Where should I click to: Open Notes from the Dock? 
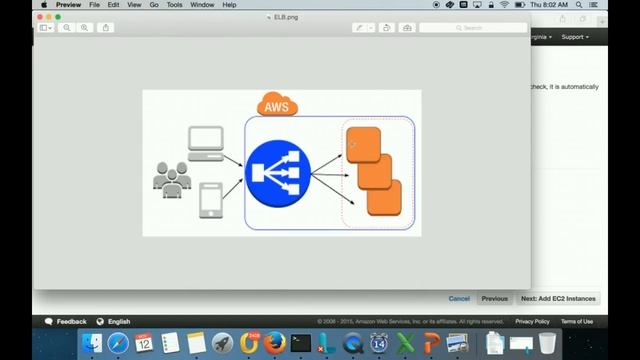tap(196, 343)
